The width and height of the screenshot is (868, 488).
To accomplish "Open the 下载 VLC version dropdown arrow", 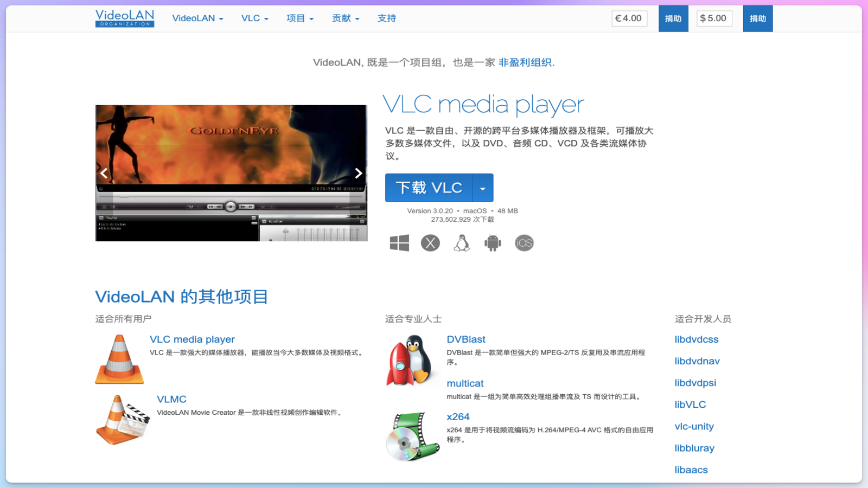I will 483,188.
